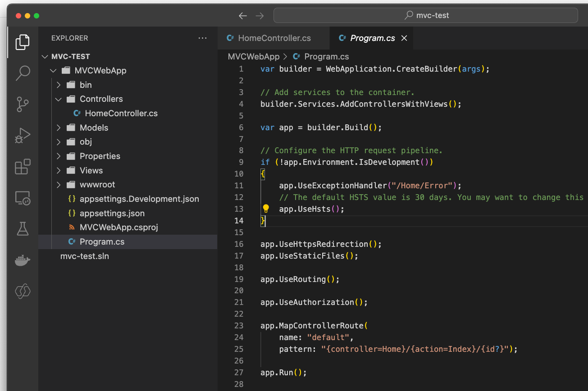Collapse the Controllers folder
This screenshot has width=588, height=391.
point(59,99)
